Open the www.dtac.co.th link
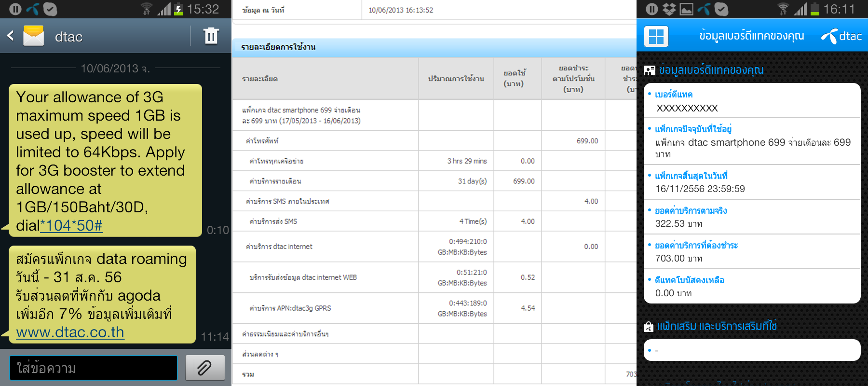The width and height of the screenshot is (868, 386). pos(70,332)
